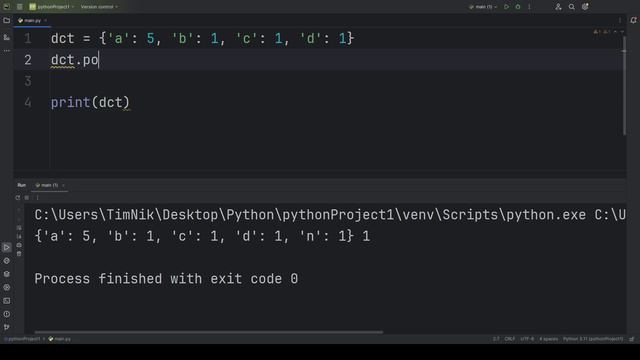
Task: Open Python interpreter selector in status bar
Action: point(593,339)
